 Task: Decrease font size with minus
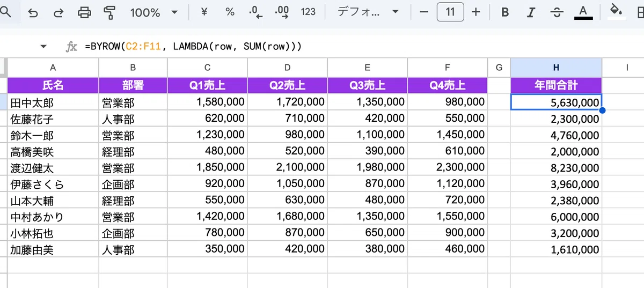point(424,12)
